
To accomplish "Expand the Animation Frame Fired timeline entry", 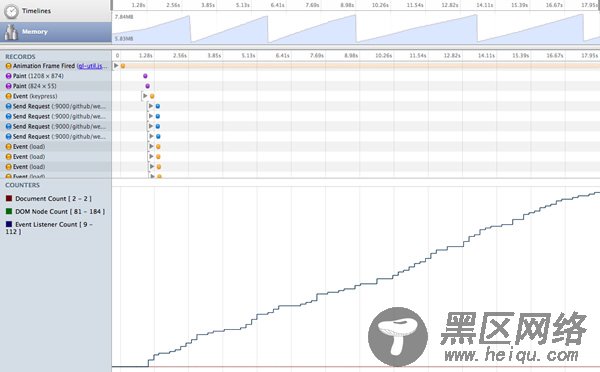I will (116, 65).
